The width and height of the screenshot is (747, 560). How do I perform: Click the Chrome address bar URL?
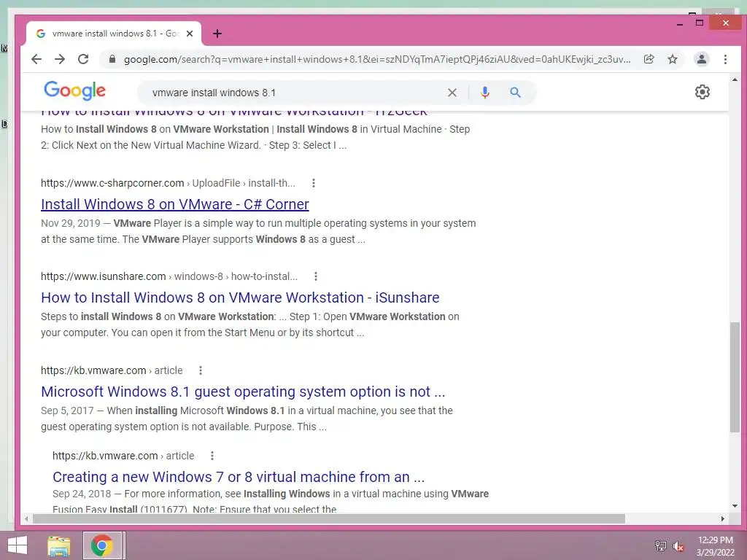click(377, 59)
